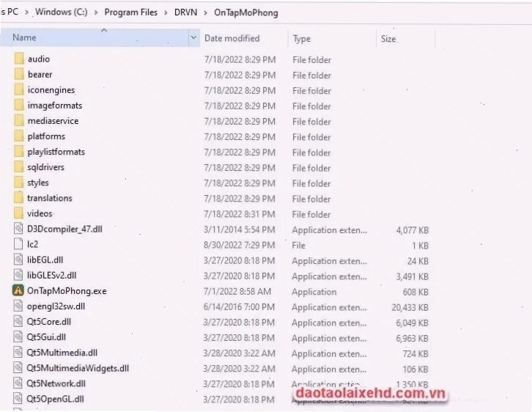
Task: Click the size value 20,433 KB
Action: (410, 307)
